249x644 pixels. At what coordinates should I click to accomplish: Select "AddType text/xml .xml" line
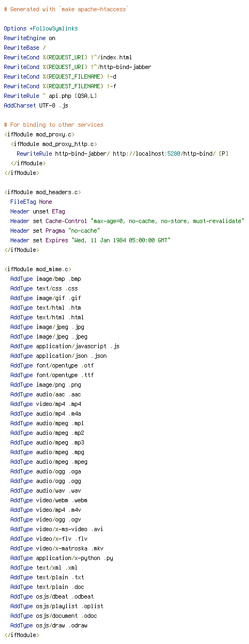[44, 568]
